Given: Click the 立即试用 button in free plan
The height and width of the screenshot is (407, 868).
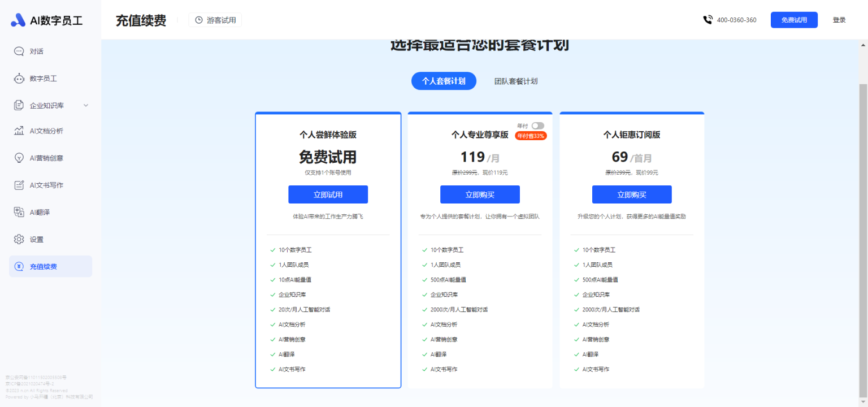Looking at the screenshot, I should tap(328, 194).
